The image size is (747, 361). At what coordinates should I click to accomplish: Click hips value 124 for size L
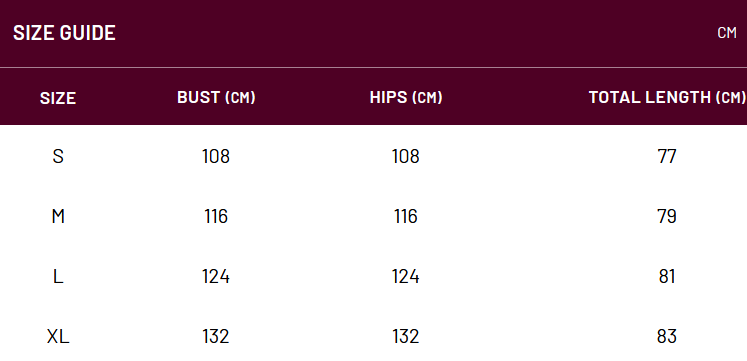[x=405, y=276]
